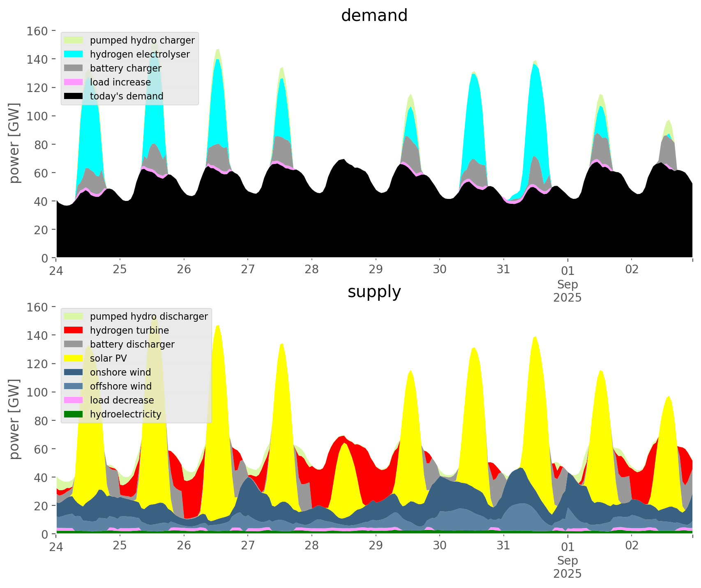Select the yellow solar PV legend swatch

click(74, 358)
